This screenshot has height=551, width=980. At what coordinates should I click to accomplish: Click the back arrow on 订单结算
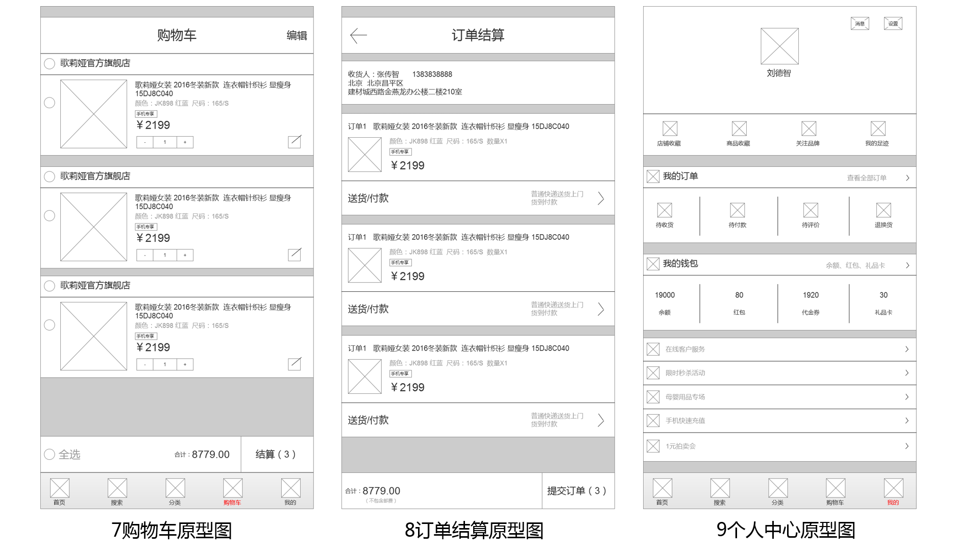[358, 35]
